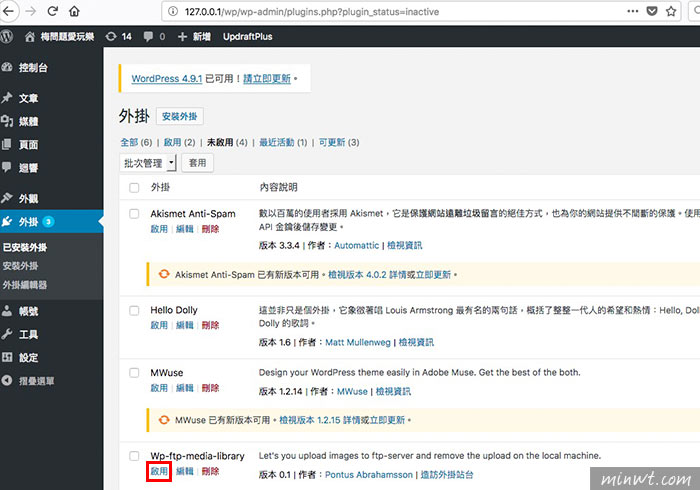
Task: Activate Hello Dolly via 啟用 link
Action: 159,325
